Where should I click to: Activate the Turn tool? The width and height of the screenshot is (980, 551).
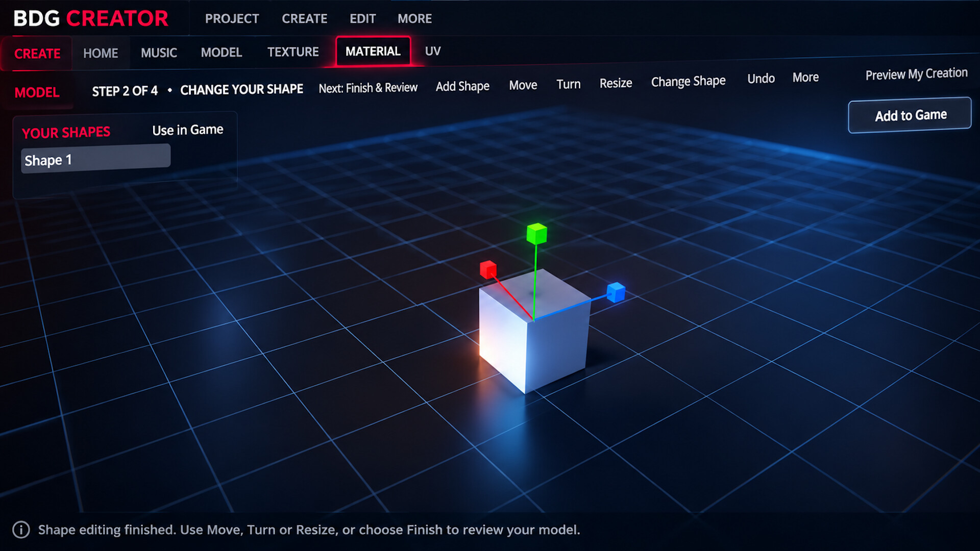point(569,84)
